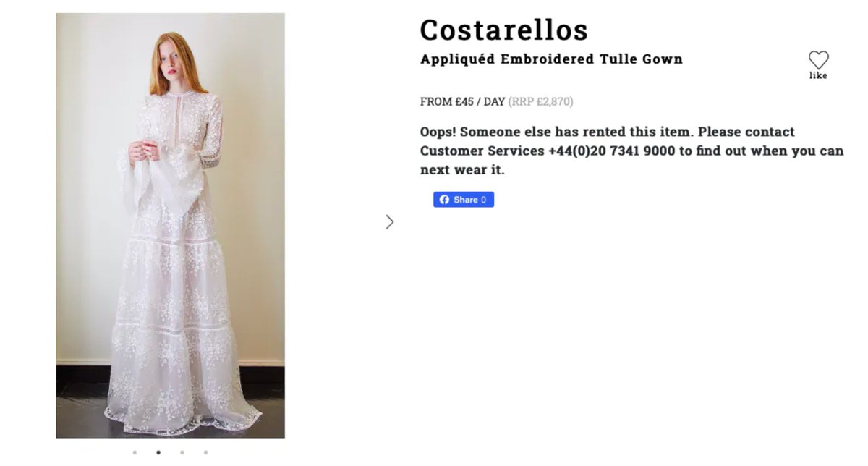This screenshot has height=466, width=868.
Task: Click the 'like' label under the heart
Action: pyautogui.click(x=818, y=75)
